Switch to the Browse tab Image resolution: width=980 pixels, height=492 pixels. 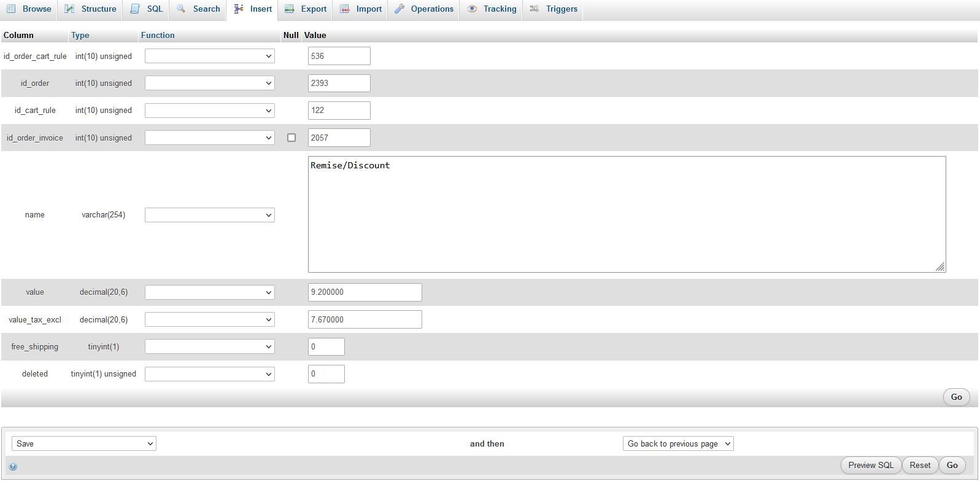point(29,9)
